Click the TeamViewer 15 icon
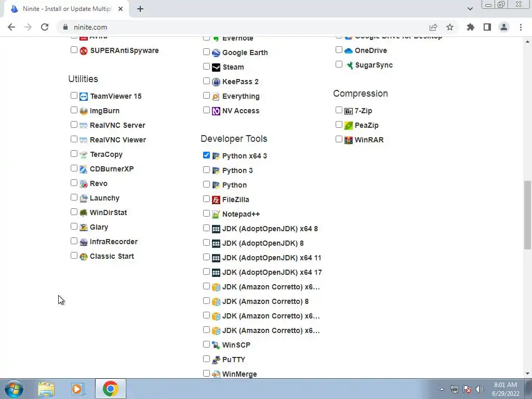Viewport: 532px width, 399px height. pos(84,96)
